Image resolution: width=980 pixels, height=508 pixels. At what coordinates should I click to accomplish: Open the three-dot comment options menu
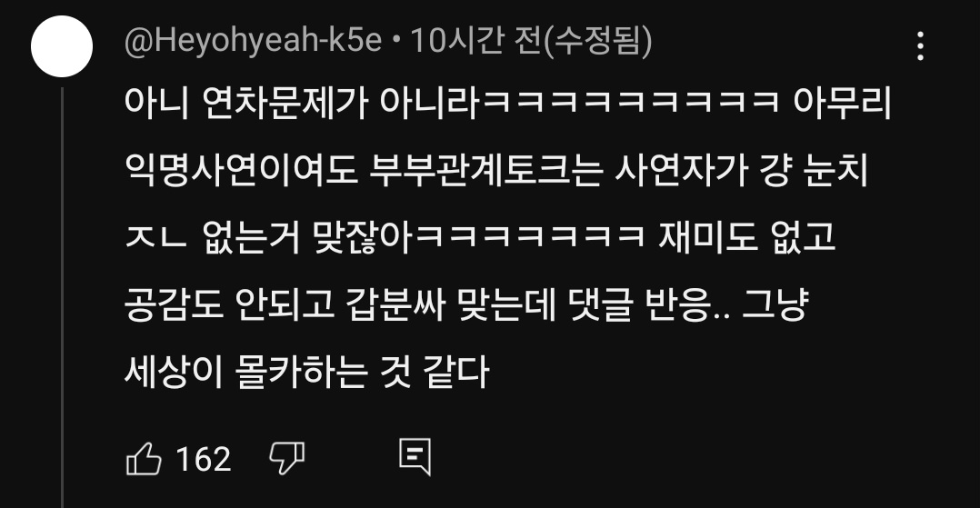tap(920, 46)
